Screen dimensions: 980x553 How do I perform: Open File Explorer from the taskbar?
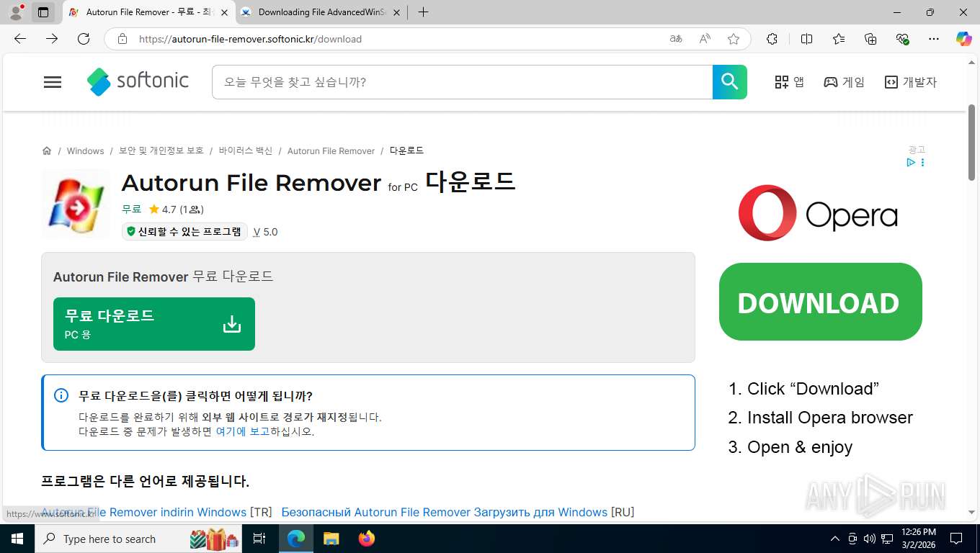click(331, 539)
